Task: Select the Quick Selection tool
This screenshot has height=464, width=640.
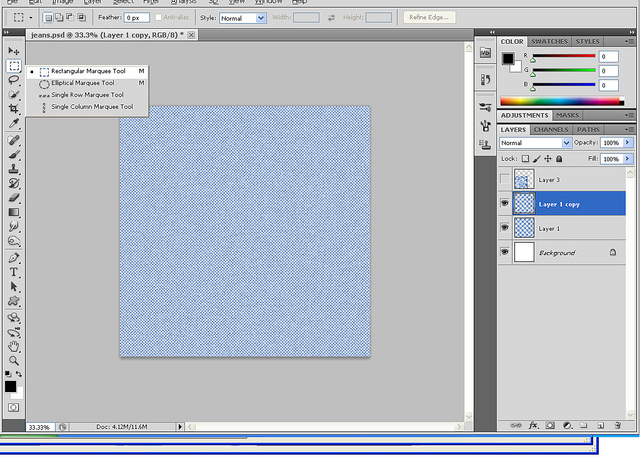Action: coord(13,94)
